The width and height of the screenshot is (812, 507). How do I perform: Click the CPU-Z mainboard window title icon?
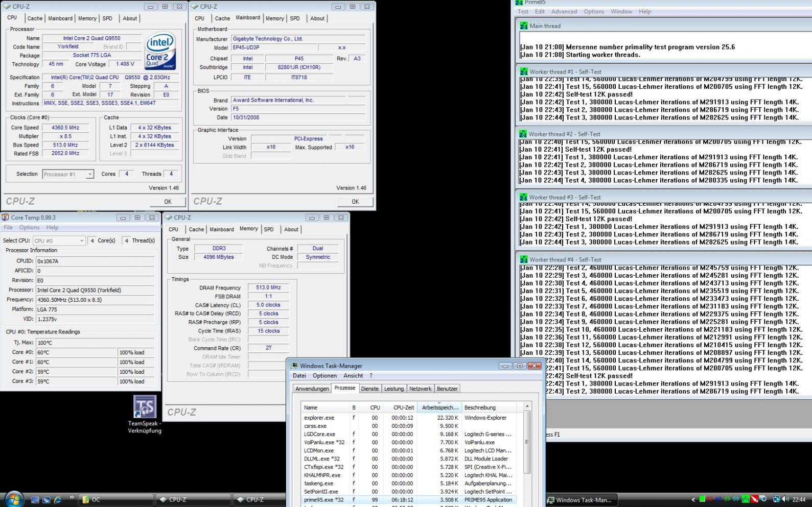click(x=195, y=7)
